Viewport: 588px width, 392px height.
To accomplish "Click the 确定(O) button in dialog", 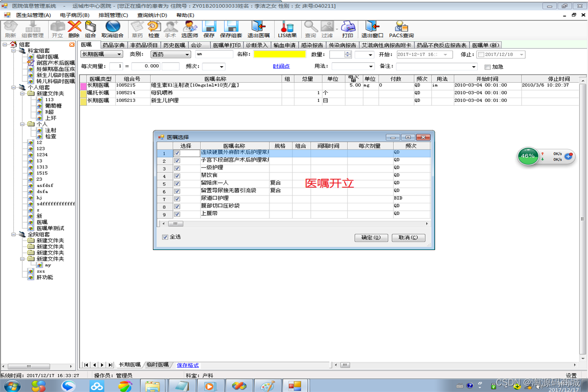I will point(371,238).
